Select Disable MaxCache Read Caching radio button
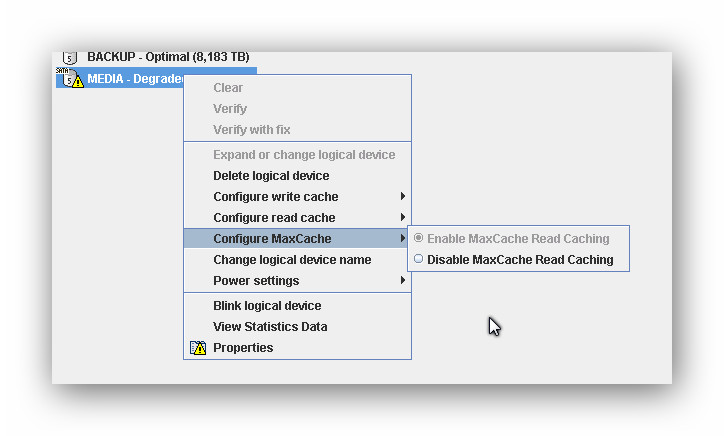This screenshot has height=436, width=724. 418,260
